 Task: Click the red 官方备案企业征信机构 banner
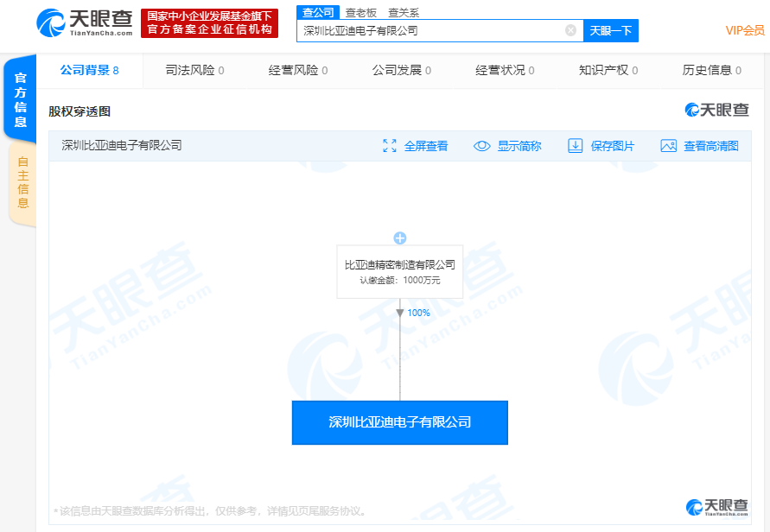tap(210, 23)
